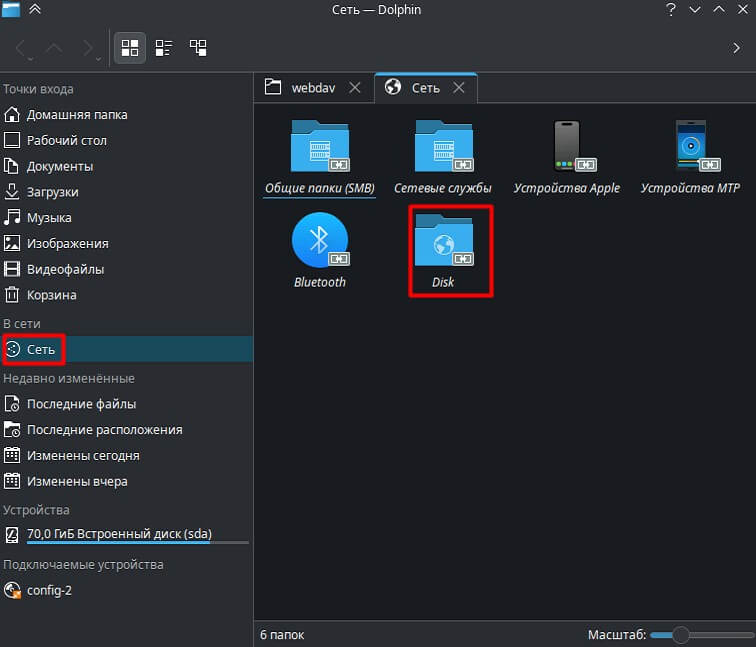Click the 6 папок status text
The height and width of the screenshot is (647, 756).
[x=282, y=635]
